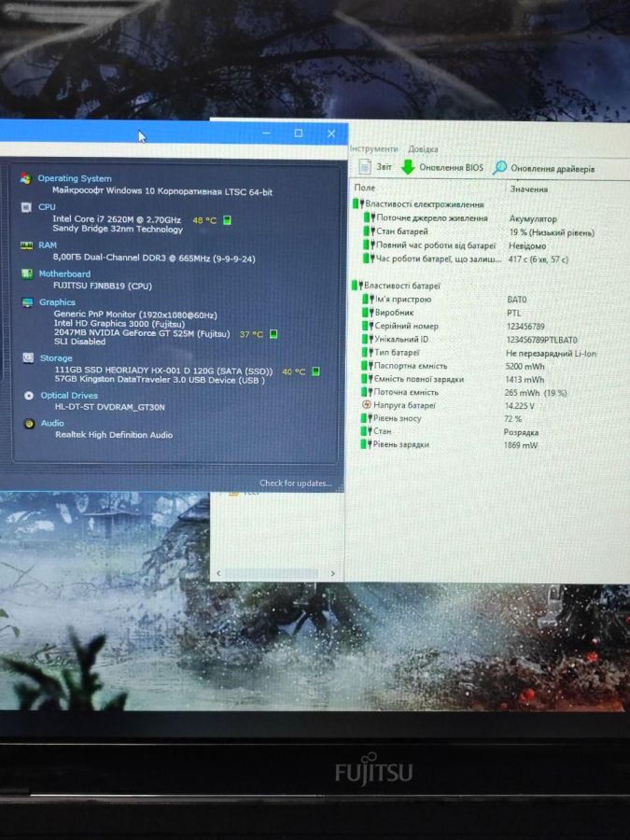The image size is (630, 840).
Task: Select the Ємність повної зарядки row
Action: 454,379
